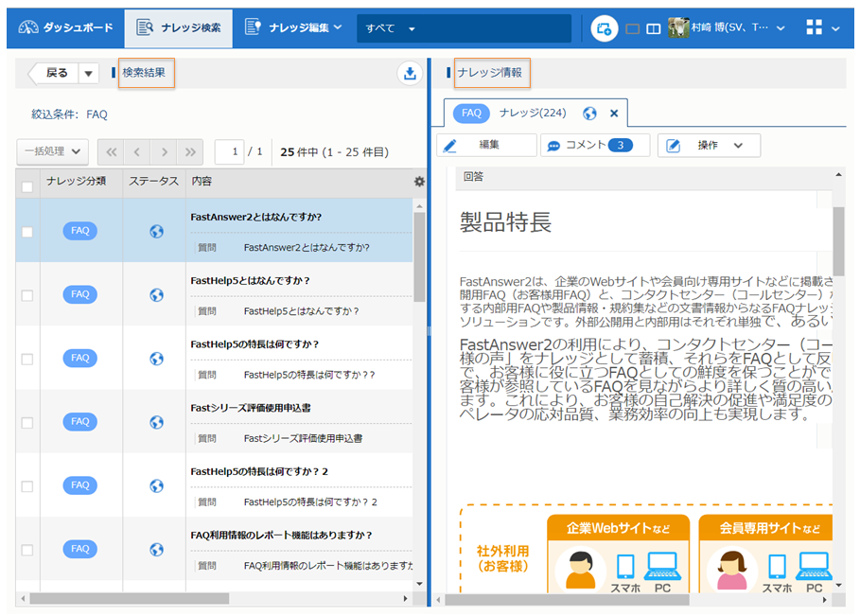Screen dimensions: 860x616
Task: Click globe status icon for FastHelp5とはなんですか？ row
Action: pos(156,295)
